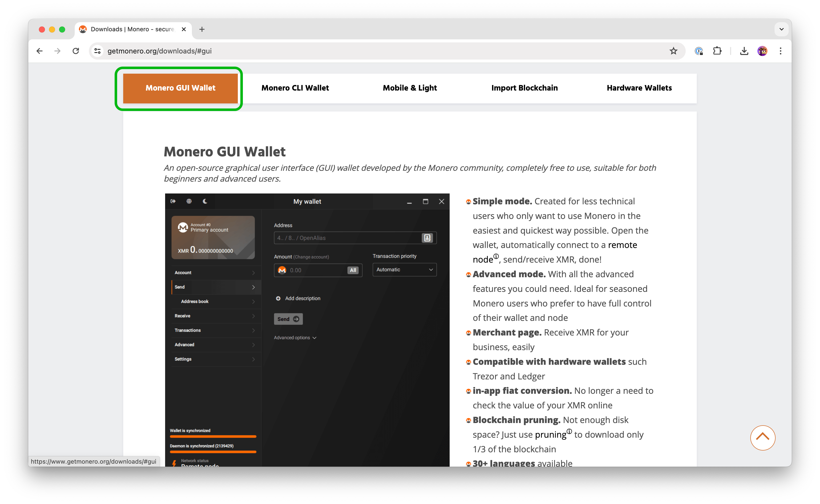820x504 pixels.
Task: Click the wallet logout icon in screenshot
Action: coord(173,201)
